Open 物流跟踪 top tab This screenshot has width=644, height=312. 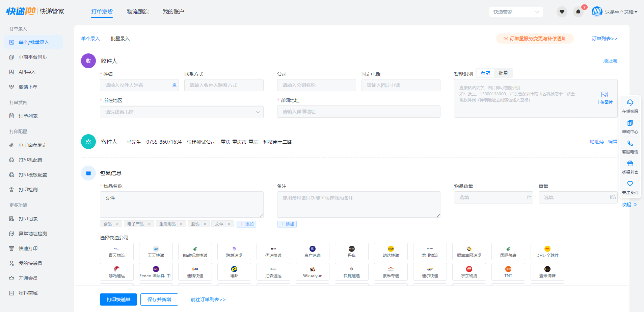click(x=138, y=12)
